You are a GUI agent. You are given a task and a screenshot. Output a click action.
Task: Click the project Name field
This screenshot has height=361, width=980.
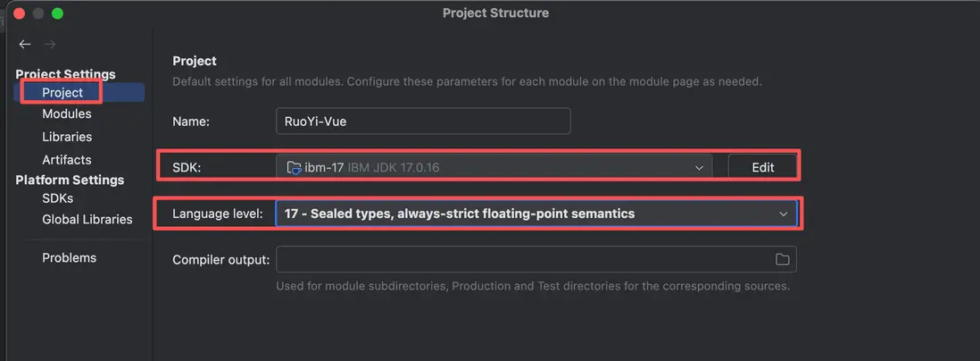[x=422, y=121]
